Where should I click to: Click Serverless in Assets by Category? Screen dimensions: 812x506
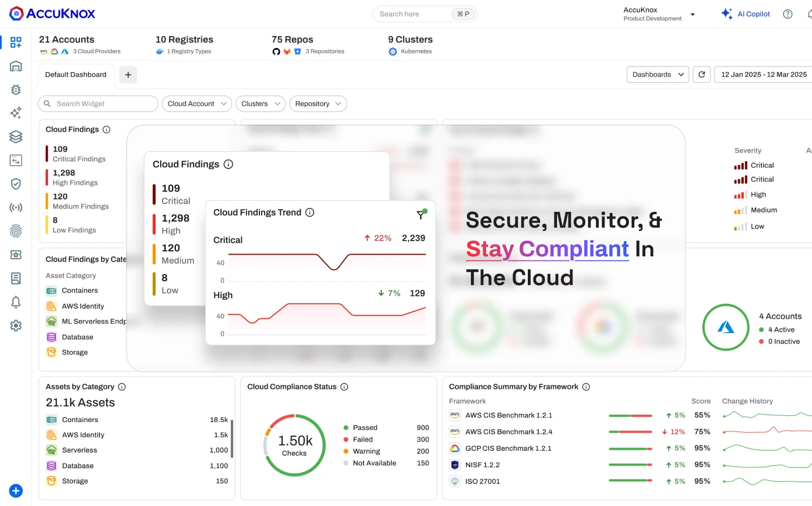[x=137, y=450]
